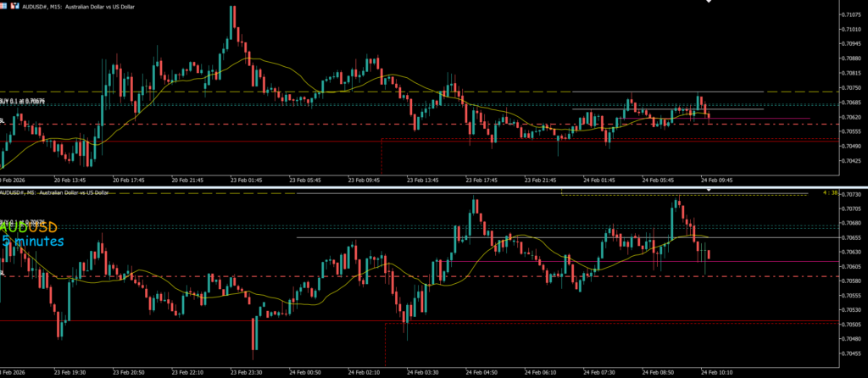
Task: Click the grid icon beside the M15 chart title
Action: tap(5, 7)
